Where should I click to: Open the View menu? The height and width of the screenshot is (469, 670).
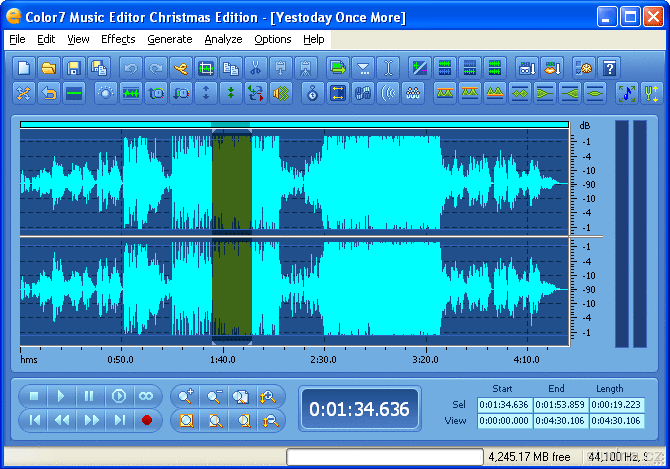tap(78, 39)
